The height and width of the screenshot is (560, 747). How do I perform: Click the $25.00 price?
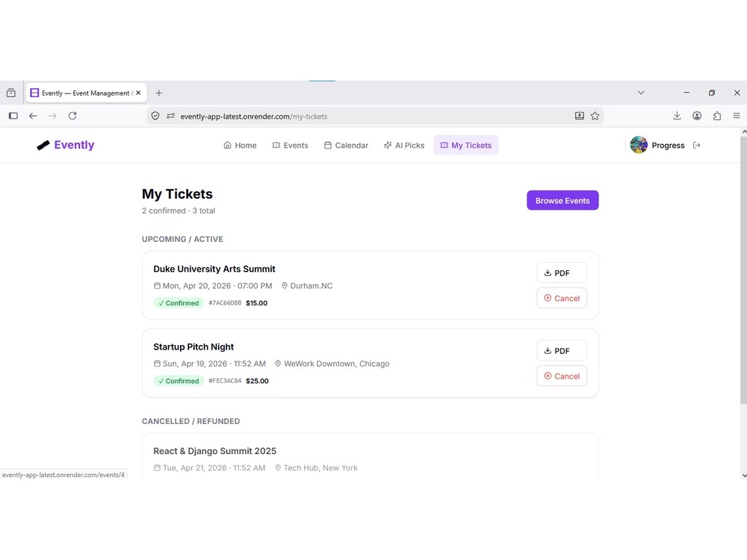point(257,381)
